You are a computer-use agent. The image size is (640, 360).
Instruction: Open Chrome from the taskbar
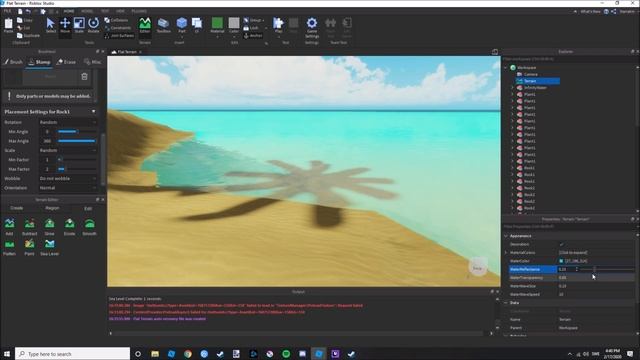pos(187,353)
